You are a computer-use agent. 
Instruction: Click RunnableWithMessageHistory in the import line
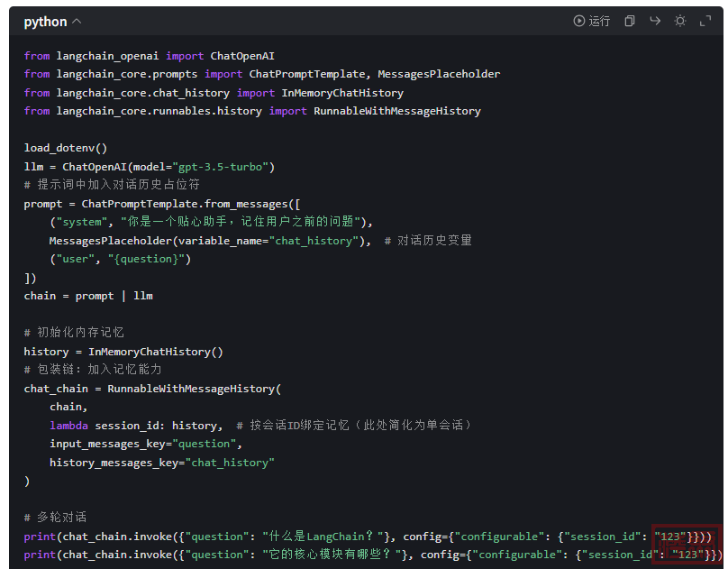(396, 111)
